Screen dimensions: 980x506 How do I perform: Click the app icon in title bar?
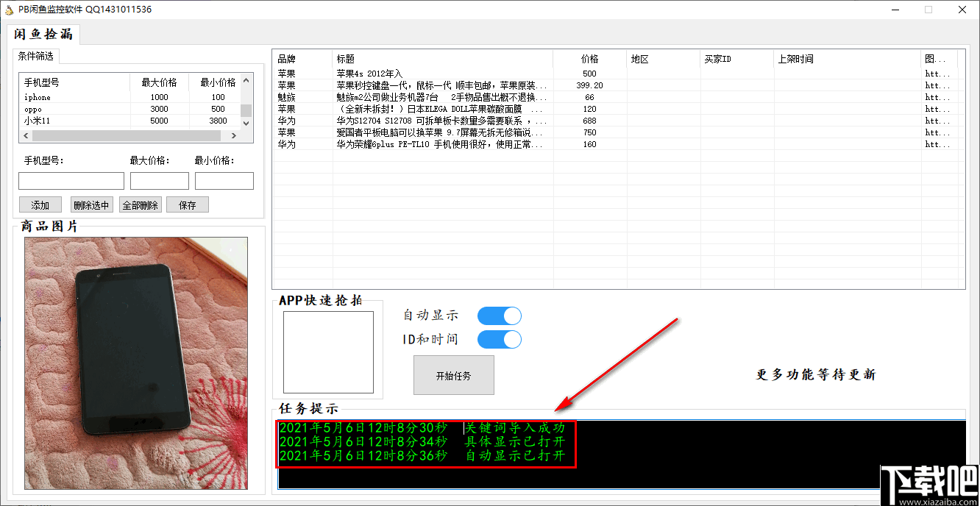coord(9,10)
